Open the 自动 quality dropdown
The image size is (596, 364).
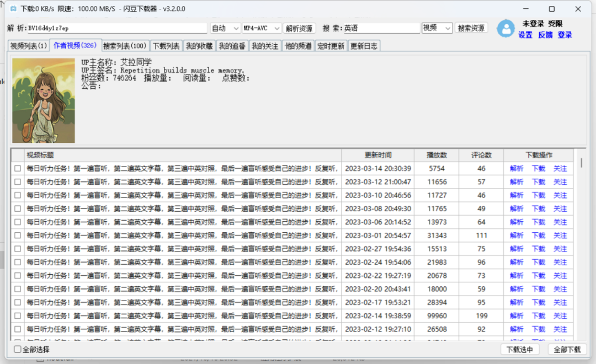(225, 27)
